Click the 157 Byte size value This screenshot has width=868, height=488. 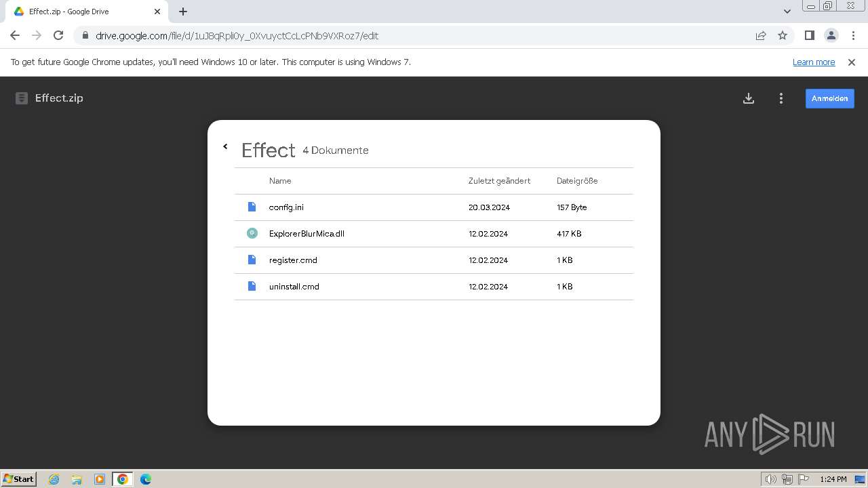coord(572,207)
